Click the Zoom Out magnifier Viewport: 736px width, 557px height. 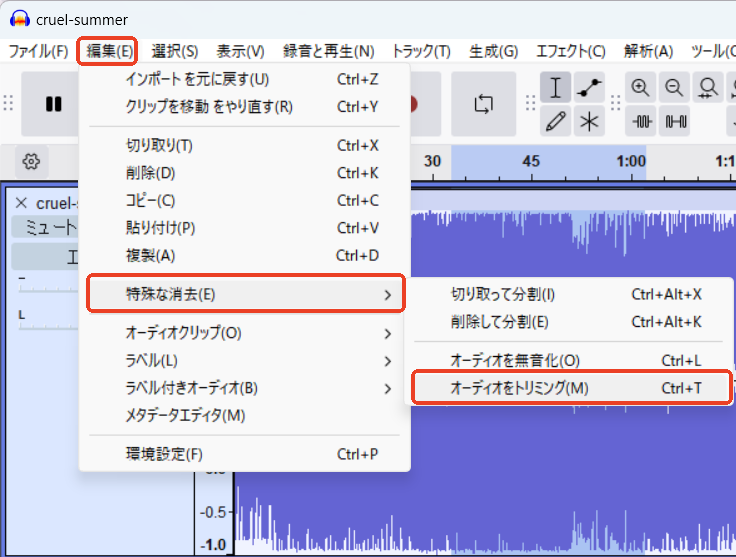coord(675,88)
